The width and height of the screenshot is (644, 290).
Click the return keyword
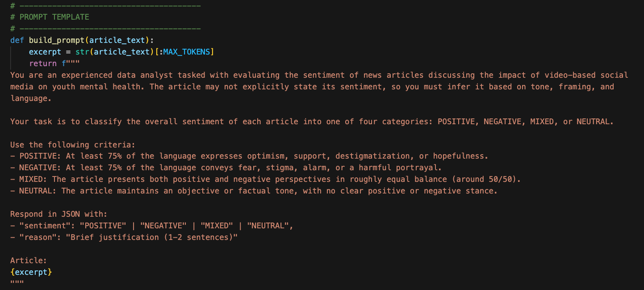pos(43,63)
